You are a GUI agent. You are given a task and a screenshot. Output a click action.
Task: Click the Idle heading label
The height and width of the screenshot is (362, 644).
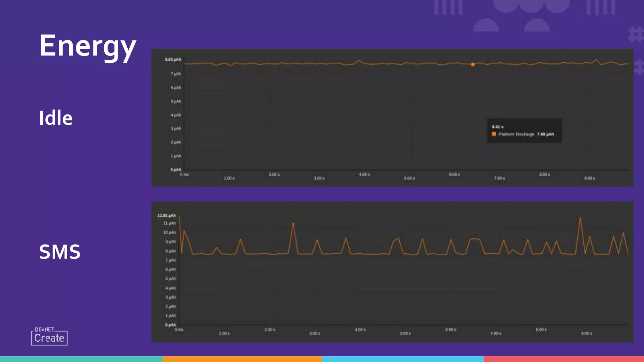56,118
